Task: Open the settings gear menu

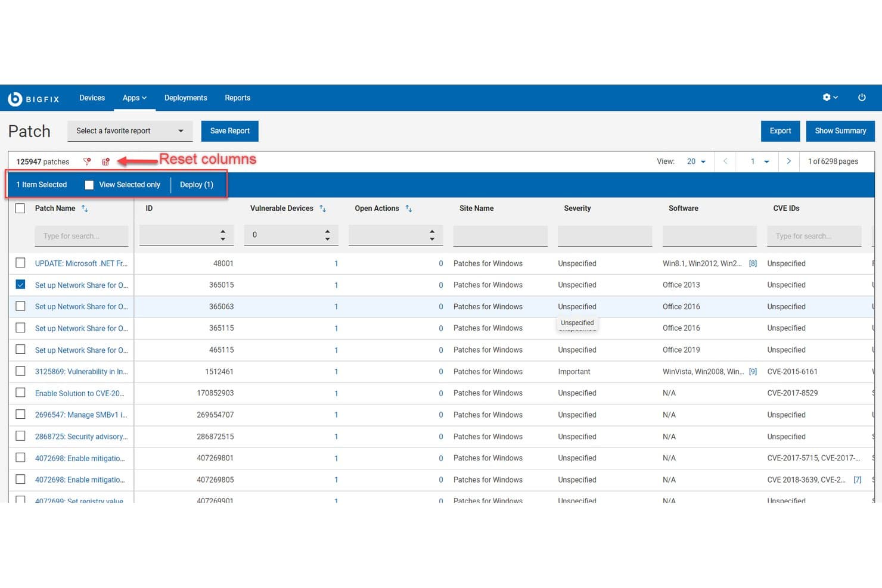Action: 830,97
